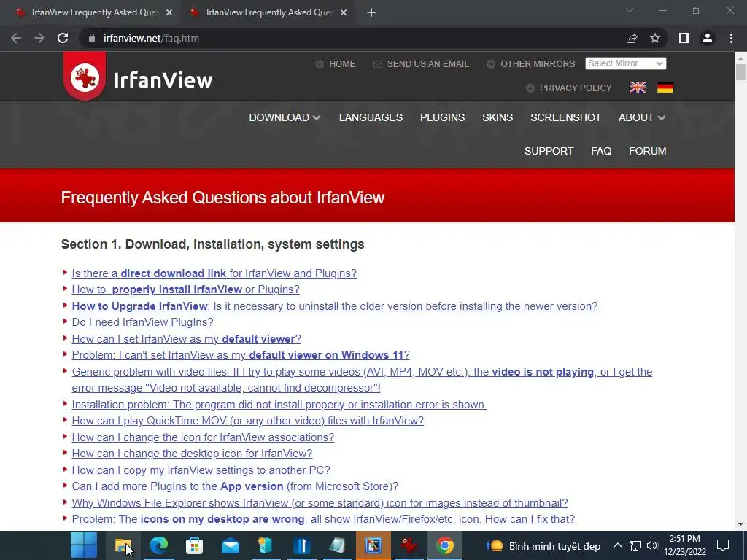747x560 pixels.
Task: Launch Microsoft Edge from taskbar
Action: click(x=159, y=545)
